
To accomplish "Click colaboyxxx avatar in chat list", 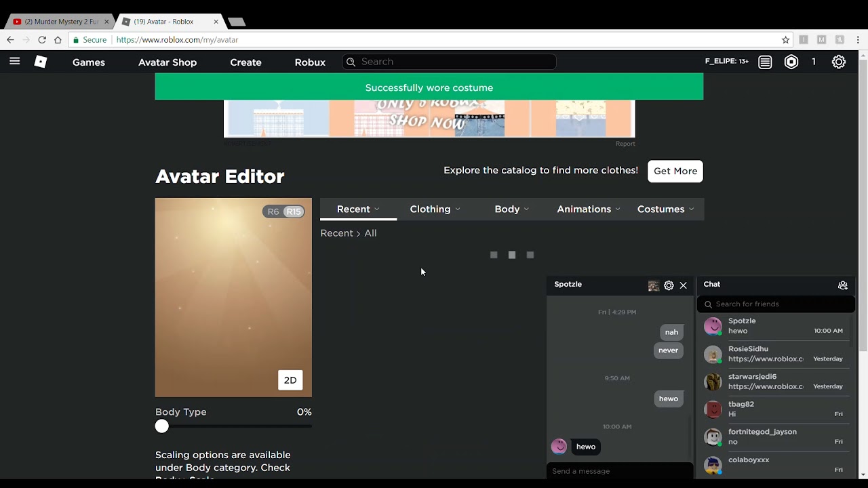I will 713,465.
